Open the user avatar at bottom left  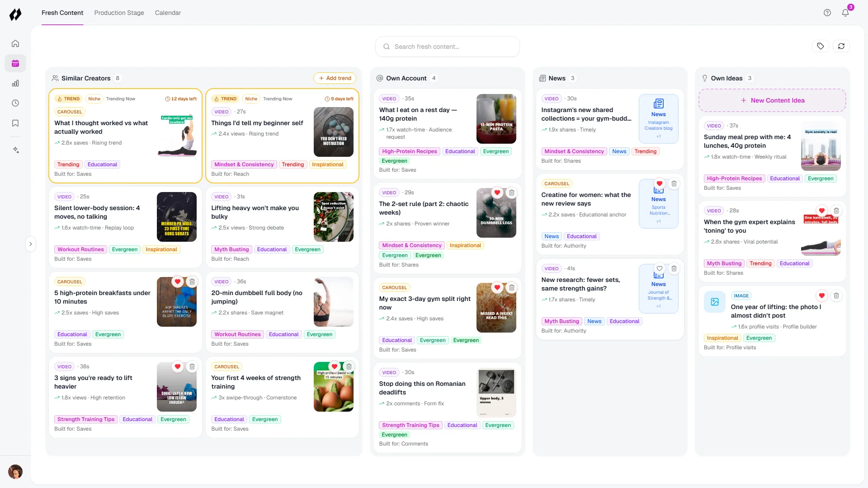click(15, 472)
